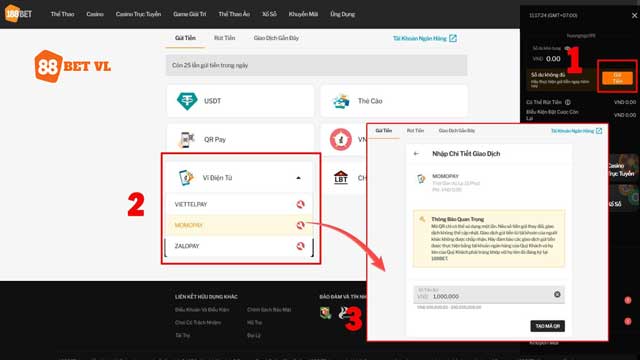The width and height of the screenshot is (640, 360).
Task: Choose the USDT deposit method
Action: 240,101
